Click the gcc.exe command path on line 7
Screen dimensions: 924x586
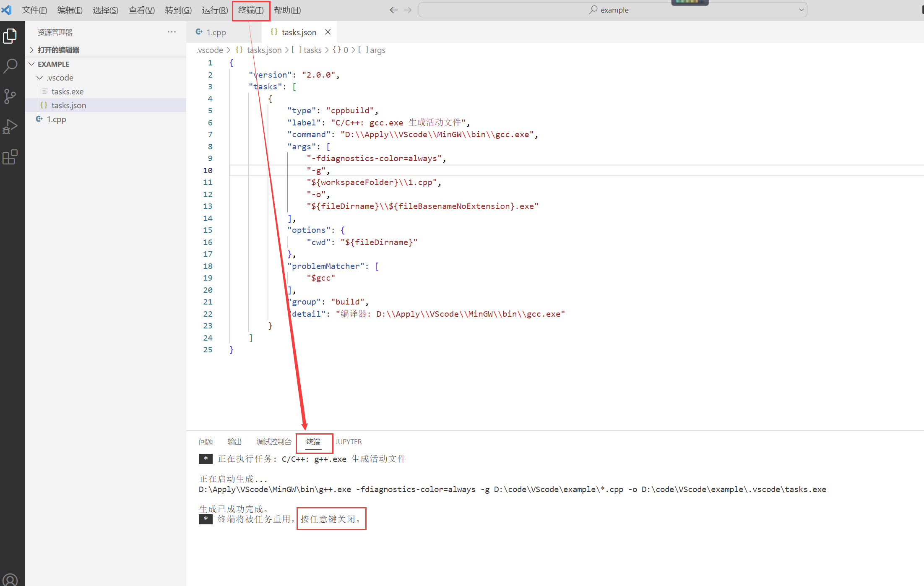click(437, 134)
